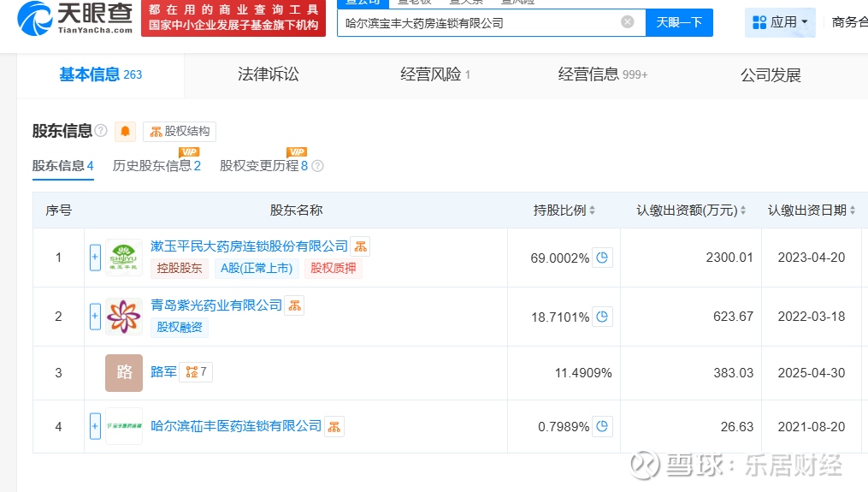Click the 11.4909% shareholding value
868x492 pixels.
pyautogui.click(x=583, y=373)
